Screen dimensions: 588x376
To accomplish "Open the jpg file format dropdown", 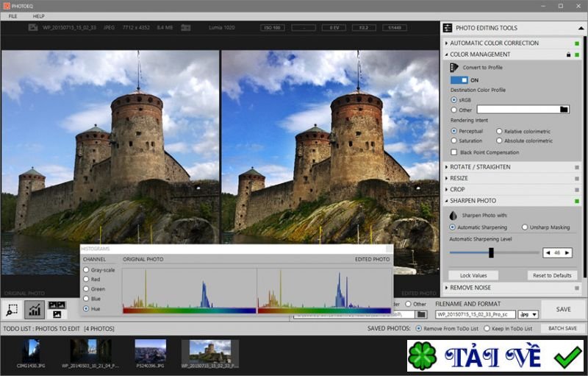I will point(528,314).
